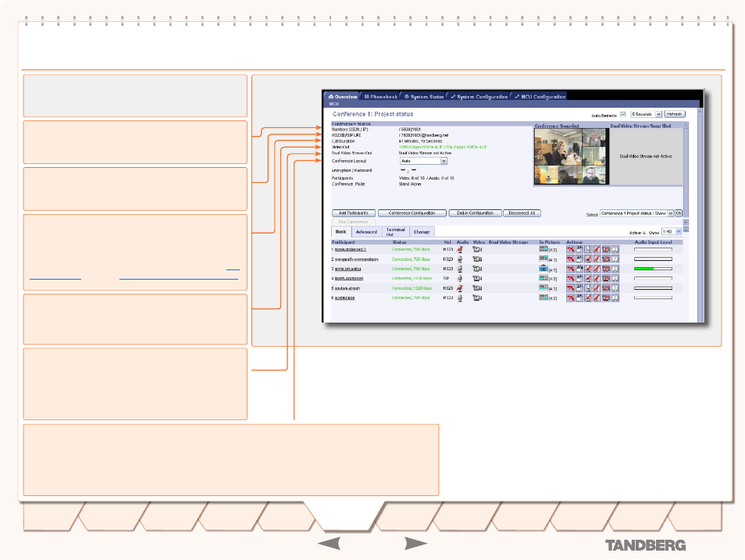This screenshot has height=560, width=745.
Task: Open the MCU Configuration tab
Action: tap(540, 97)
